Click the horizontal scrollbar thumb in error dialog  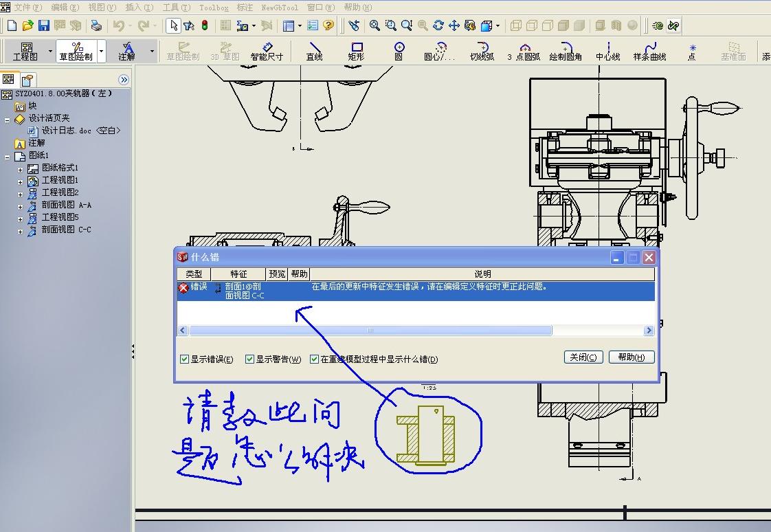[370, 331]
